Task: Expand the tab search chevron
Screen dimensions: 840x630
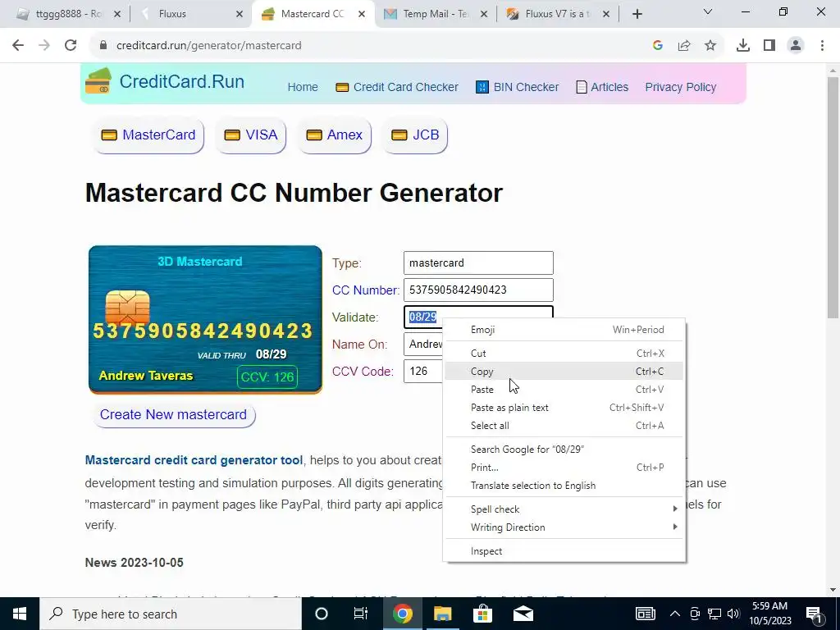Action: [708, 11]
